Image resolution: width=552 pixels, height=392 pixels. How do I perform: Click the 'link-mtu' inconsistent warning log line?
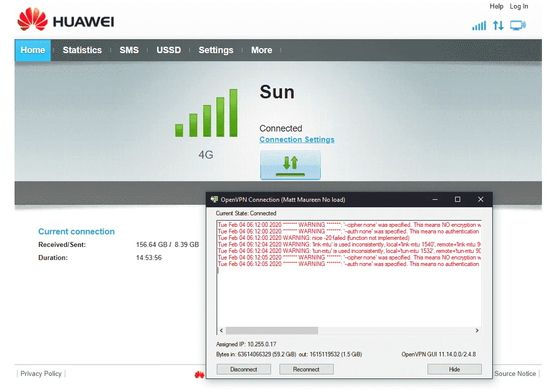pos(349,244)
